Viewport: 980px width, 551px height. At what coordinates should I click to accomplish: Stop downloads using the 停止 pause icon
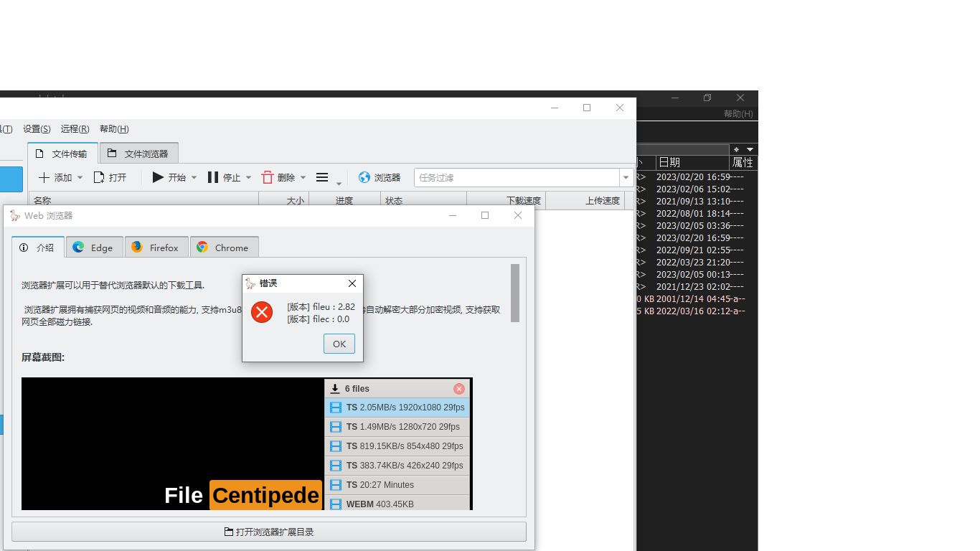pos(213,177)
